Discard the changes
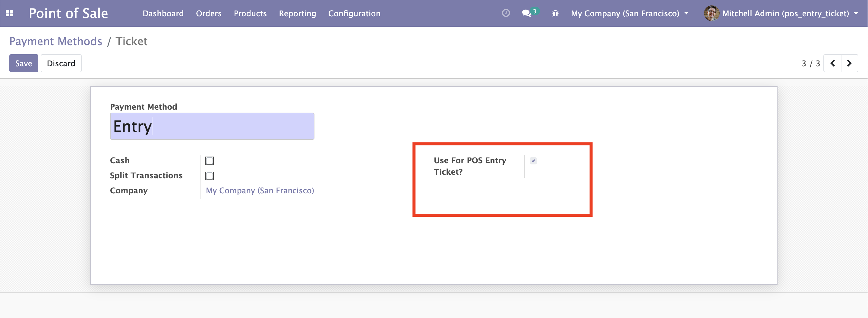Screen dimensions: 868x318 click(x=61, y=63)
